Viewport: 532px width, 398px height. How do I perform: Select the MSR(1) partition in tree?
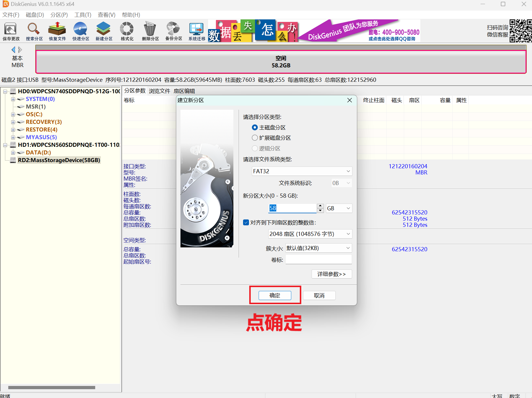pos(36,107)
